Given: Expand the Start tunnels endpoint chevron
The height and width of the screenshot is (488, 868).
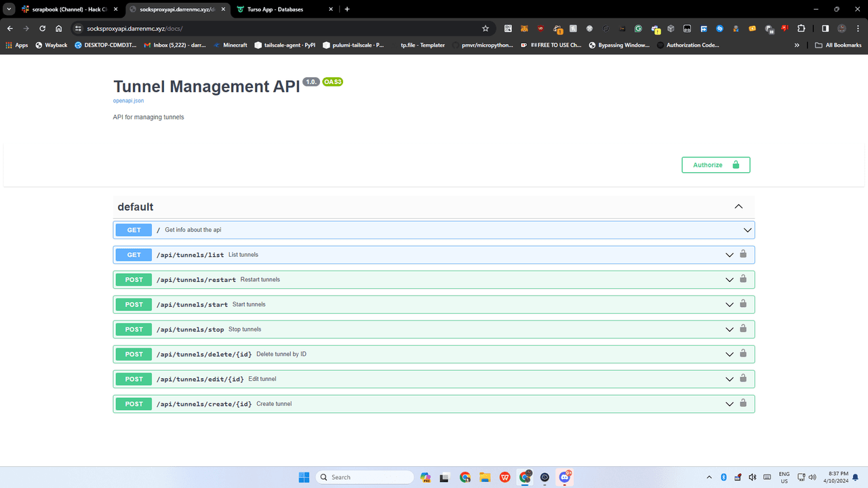Looking at the screenshot, I should coord(730,304).
